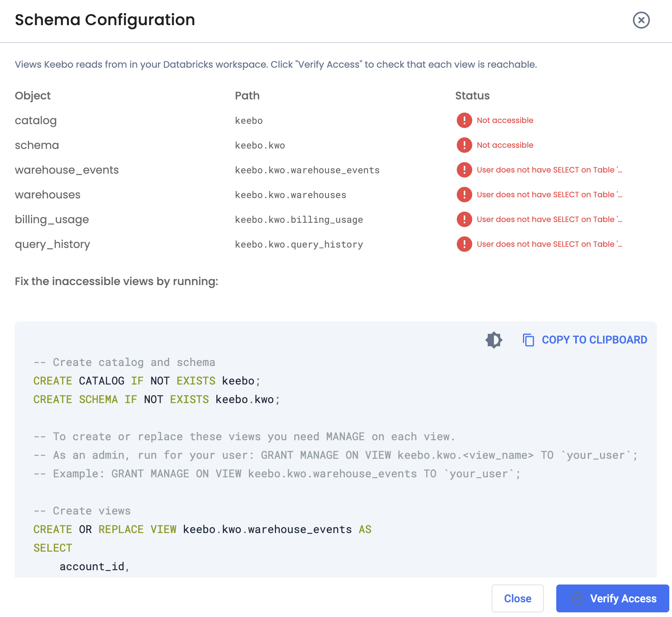Image resolution: width=672 pixels, height=617 pixels.
Task: Click the 'account_id,' code line
Action: [94, 567]
